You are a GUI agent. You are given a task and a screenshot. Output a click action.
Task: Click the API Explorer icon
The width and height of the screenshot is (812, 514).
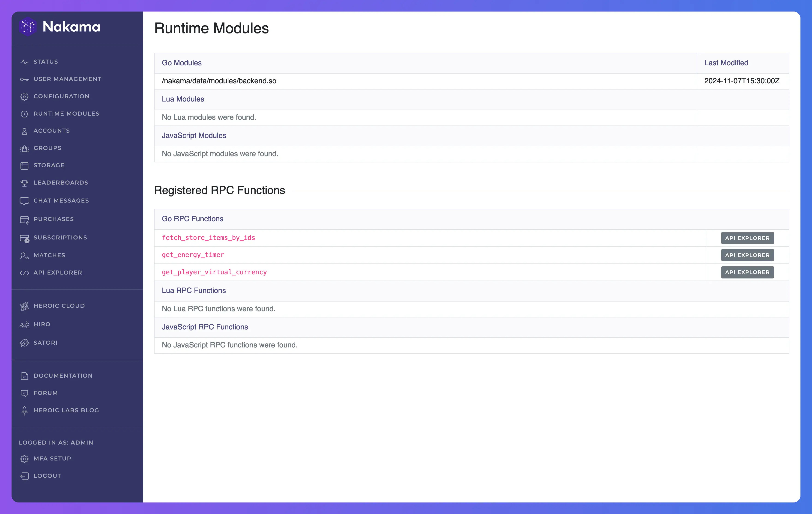coord(24,272)
